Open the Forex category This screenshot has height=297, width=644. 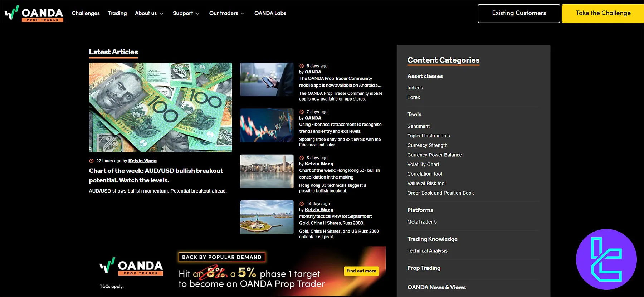tap(414, 97)
